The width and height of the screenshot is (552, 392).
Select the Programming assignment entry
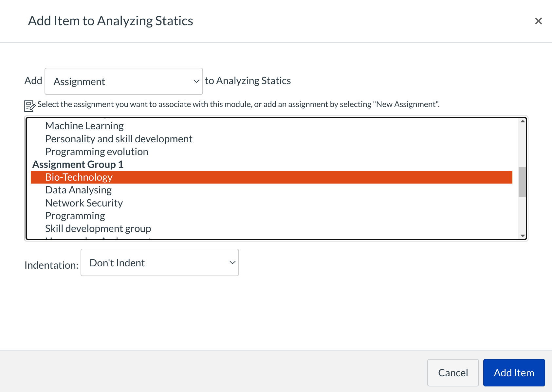click(75, 216)
